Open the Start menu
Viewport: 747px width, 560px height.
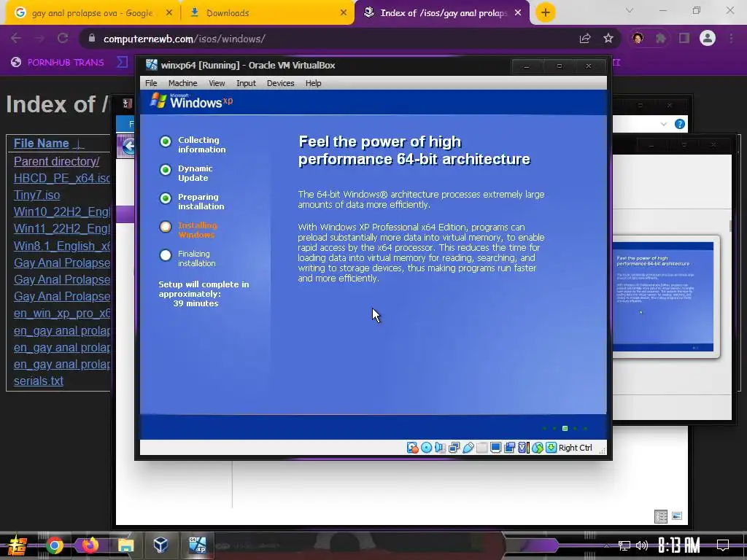pos(18,545)
